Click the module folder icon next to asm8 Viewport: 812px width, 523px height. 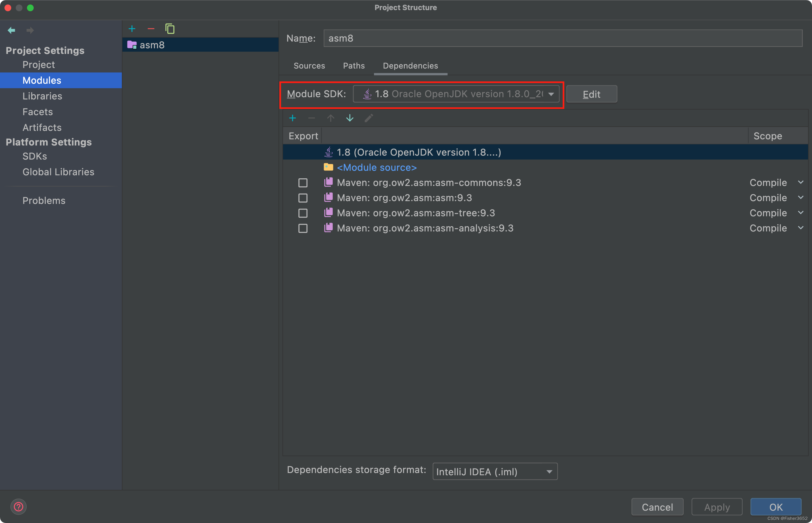click(132, 44)
